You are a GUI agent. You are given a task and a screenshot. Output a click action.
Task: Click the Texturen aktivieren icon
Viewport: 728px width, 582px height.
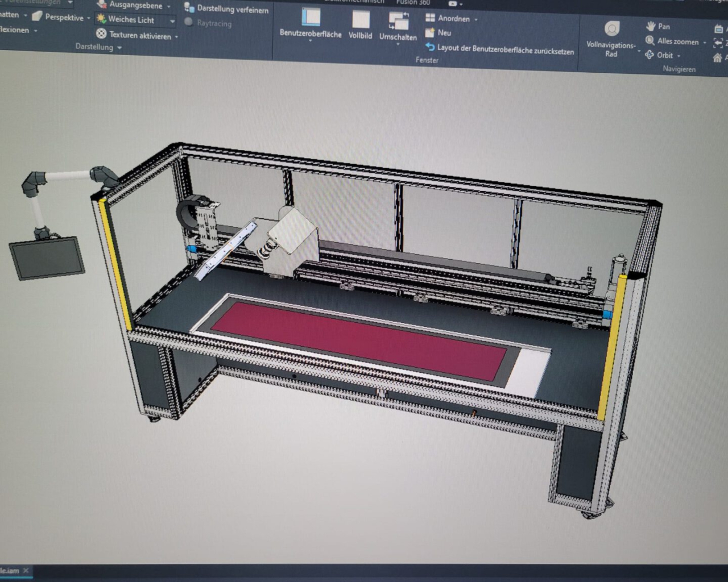coord(101,34)
